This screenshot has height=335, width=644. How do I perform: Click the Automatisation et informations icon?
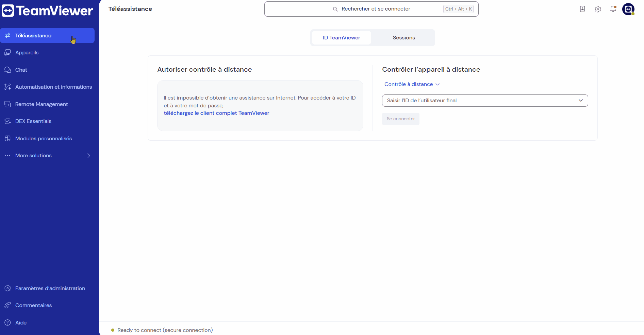(x=7, y=87)
